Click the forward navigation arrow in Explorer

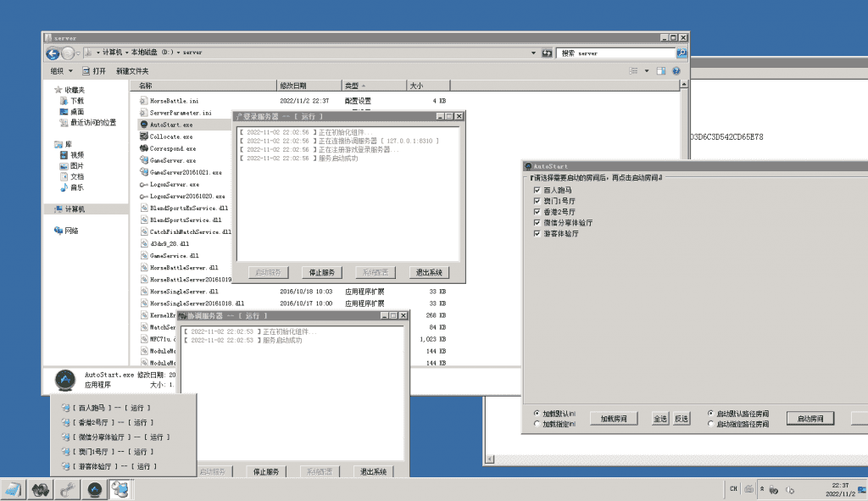point(68,53)
